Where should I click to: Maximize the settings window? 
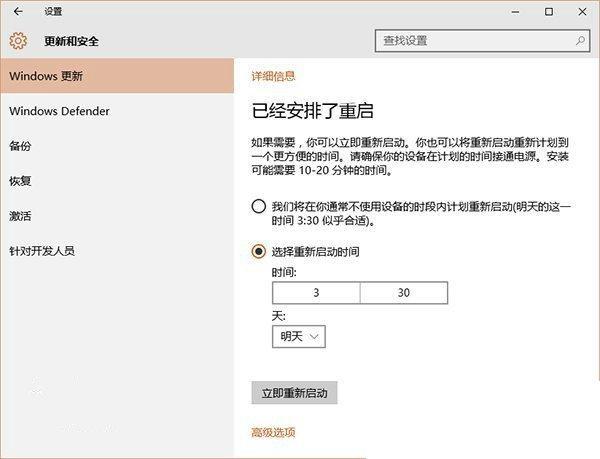click(x=549, y=12)
